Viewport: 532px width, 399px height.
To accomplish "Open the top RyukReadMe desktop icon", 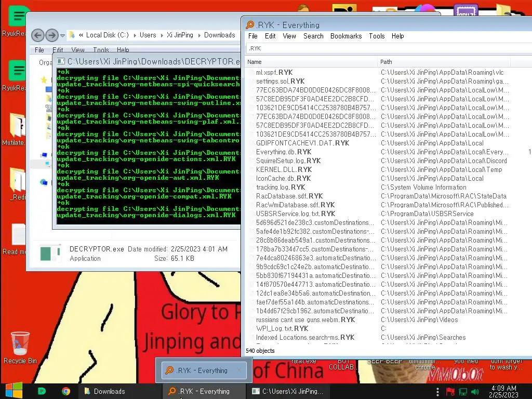I will click(x=14, y=20).
